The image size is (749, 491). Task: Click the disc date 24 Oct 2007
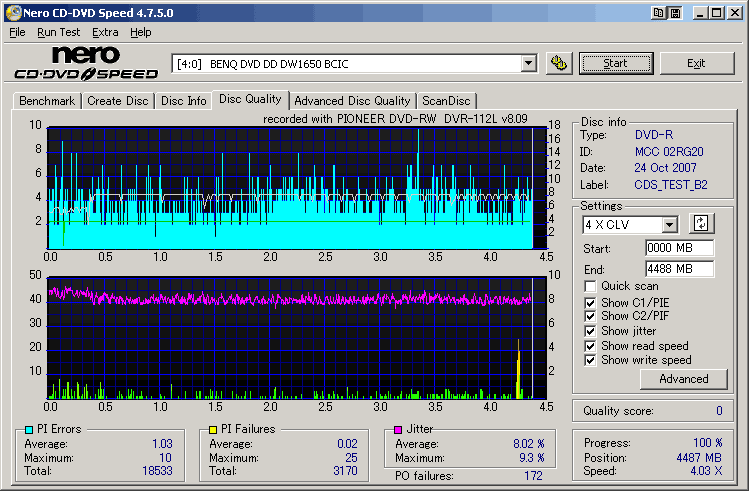[665, 168]
